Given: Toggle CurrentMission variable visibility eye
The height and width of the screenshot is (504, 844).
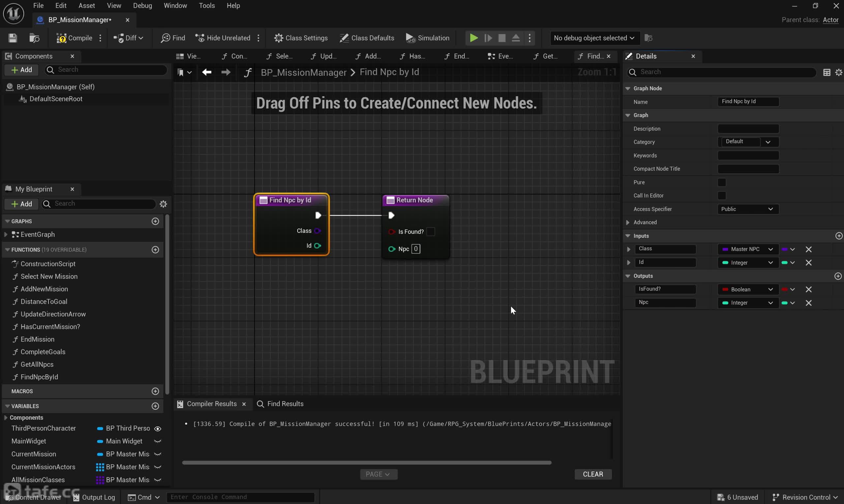Looking at the screenshot, I should [x=158, y=454].
